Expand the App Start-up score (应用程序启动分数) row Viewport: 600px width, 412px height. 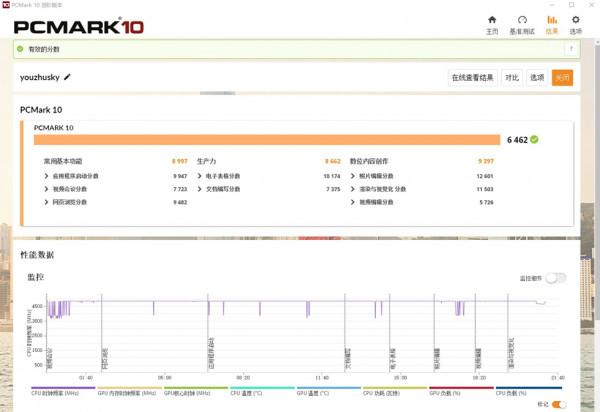[46, 176]
